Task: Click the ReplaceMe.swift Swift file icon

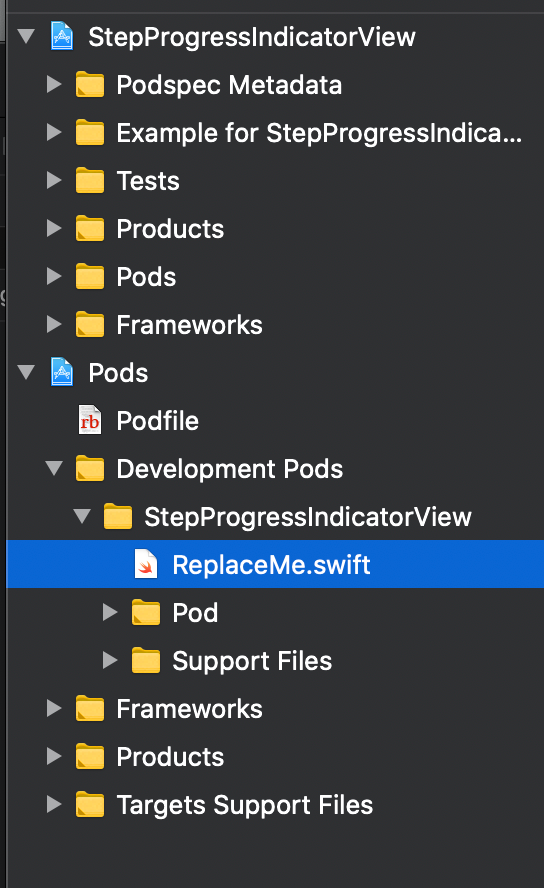Action: pyautogui.click(x=145, y=564)
